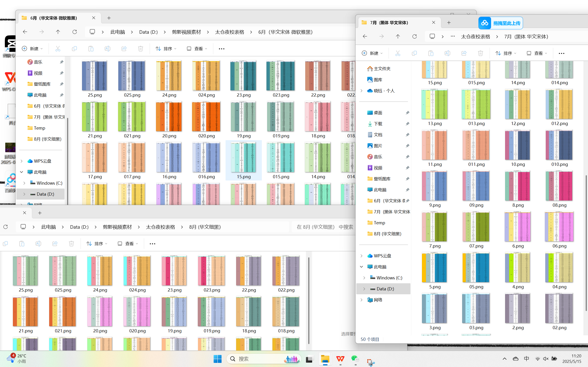Screen dimensions: 588x367
Task: Click the share icon in 8月 window toolbar
Action: [55, 243]
